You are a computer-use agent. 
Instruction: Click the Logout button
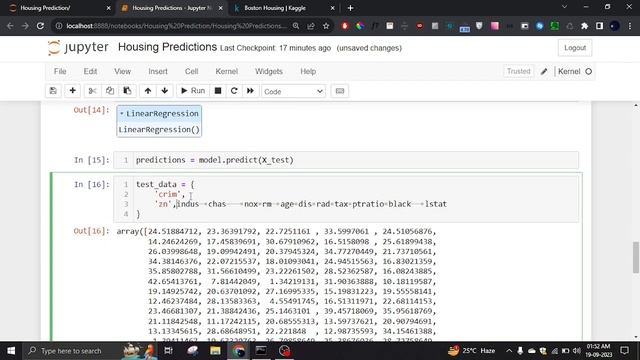[575, 48]
